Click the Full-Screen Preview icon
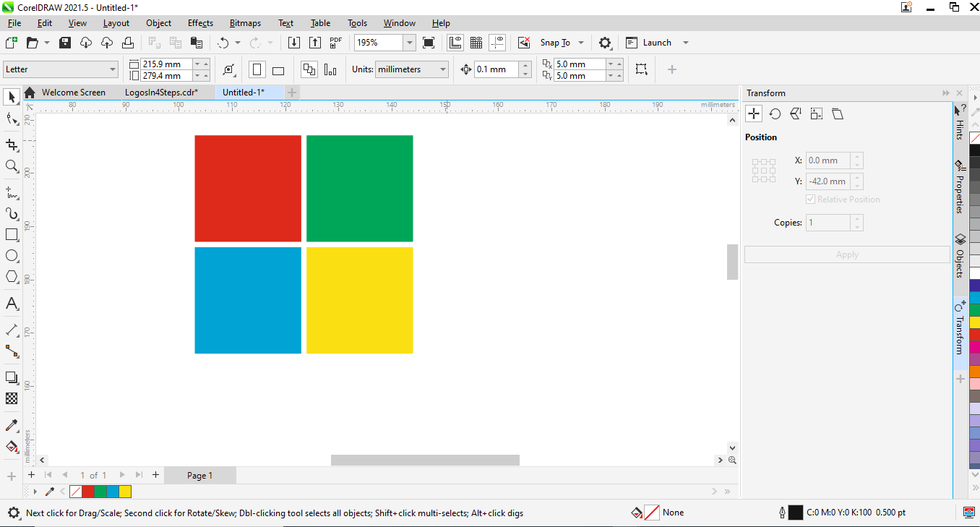Screen dimensions: 980x527 (x=429, y=43)
